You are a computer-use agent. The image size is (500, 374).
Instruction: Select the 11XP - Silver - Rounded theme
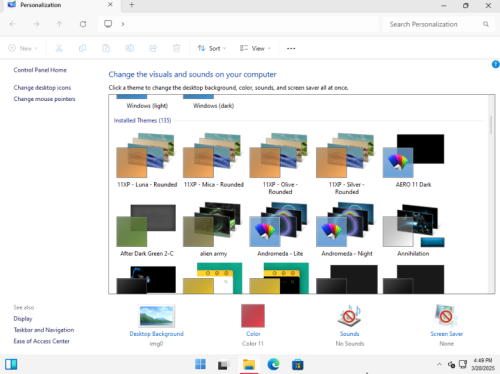(347, 164)
